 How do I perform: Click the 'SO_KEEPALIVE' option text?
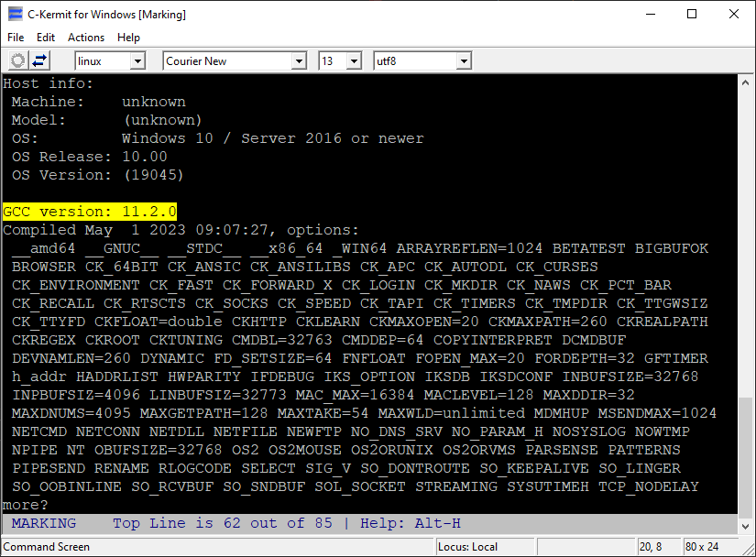tap(533, 468)
